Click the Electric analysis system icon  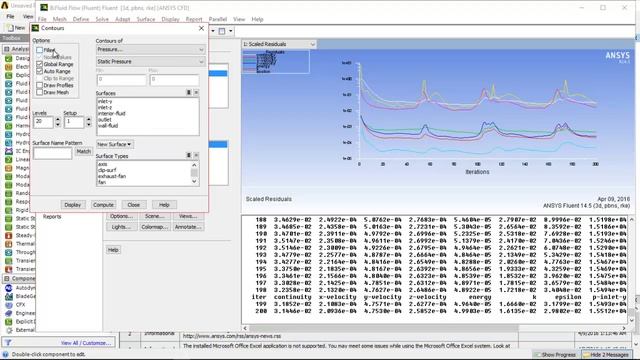point(8,67)
